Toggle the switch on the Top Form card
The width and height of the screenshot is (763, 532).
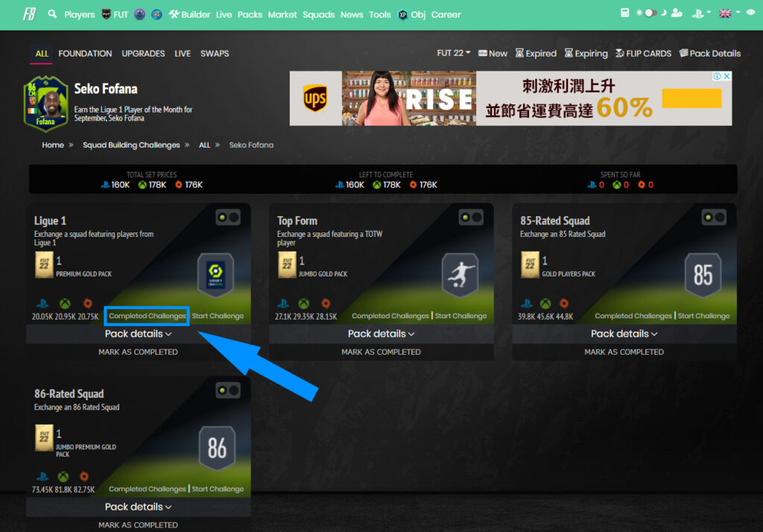click(471, 217)
